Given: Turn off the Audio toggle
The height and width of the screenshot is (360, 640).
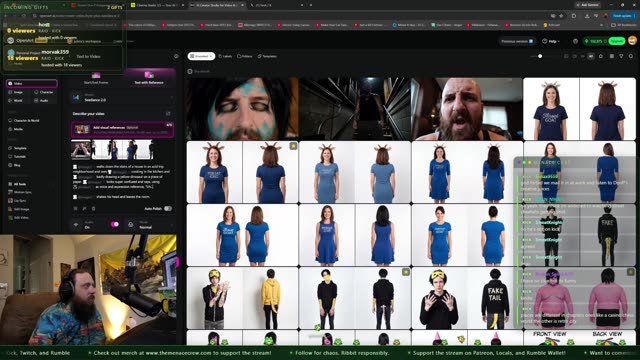Looking at the screenshot, I should [115, 224].
